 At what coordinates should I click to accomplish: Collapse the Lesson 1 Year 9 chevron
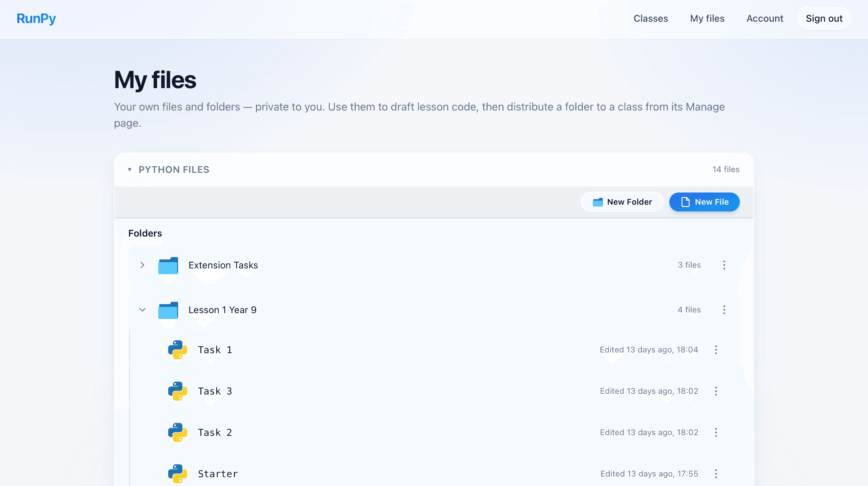pos(142,310)
